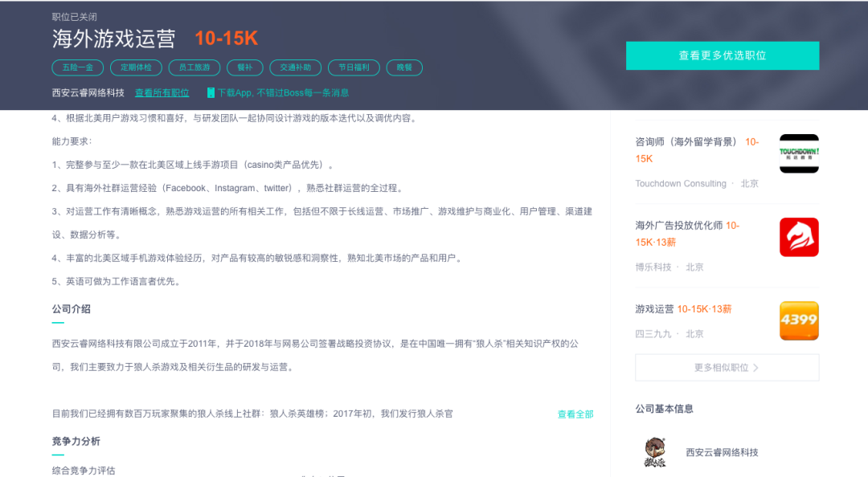Click the 10-15K salary text in header
This screenshot has height=477, width=868.
pyautogui.click(x=227, y=39)
